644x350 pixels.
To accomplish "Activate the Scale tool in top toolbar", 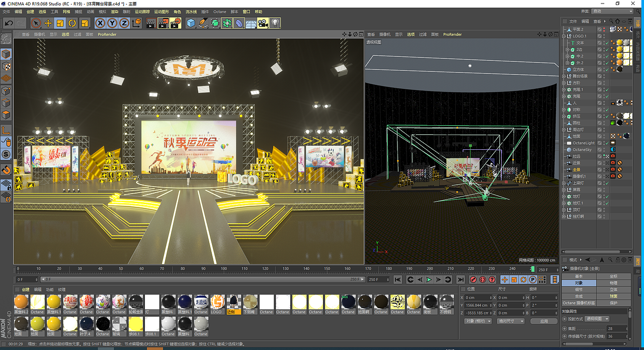I will click(x=60, y=23).
